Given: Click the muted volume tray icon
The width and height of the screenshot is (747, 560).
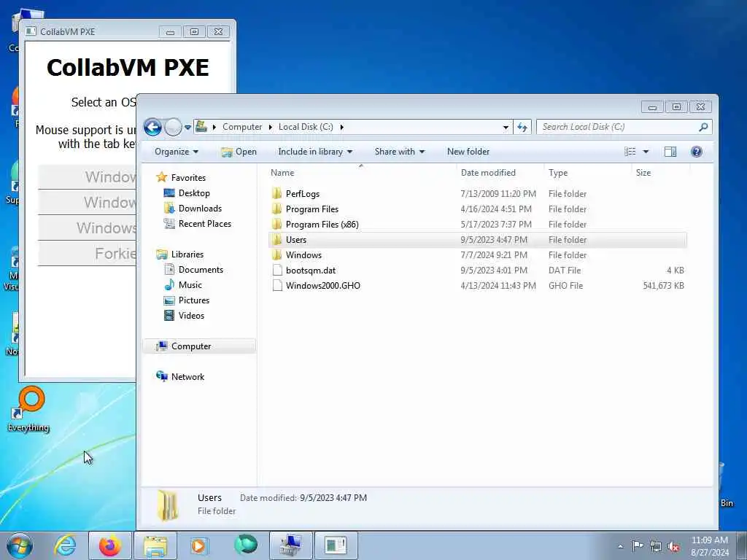Looking at the screenshot, I should [x=673, y=546].
